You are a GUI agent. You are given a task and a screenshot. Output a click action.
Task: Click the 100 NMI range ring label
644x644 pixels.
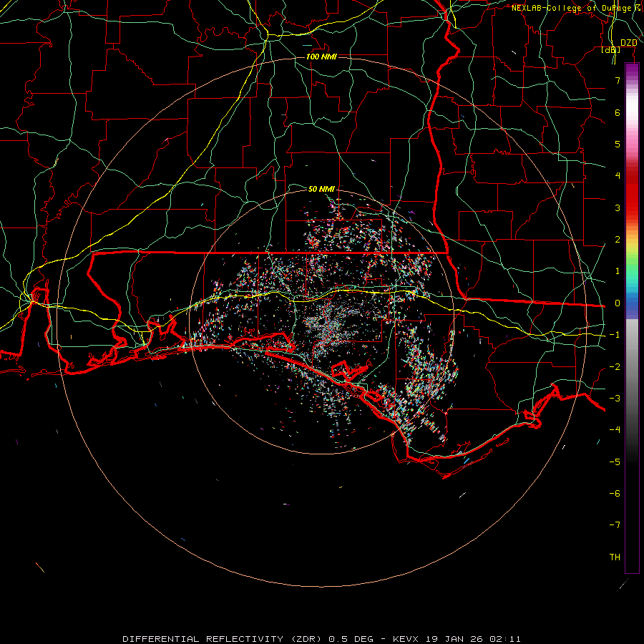click(321, 57)
